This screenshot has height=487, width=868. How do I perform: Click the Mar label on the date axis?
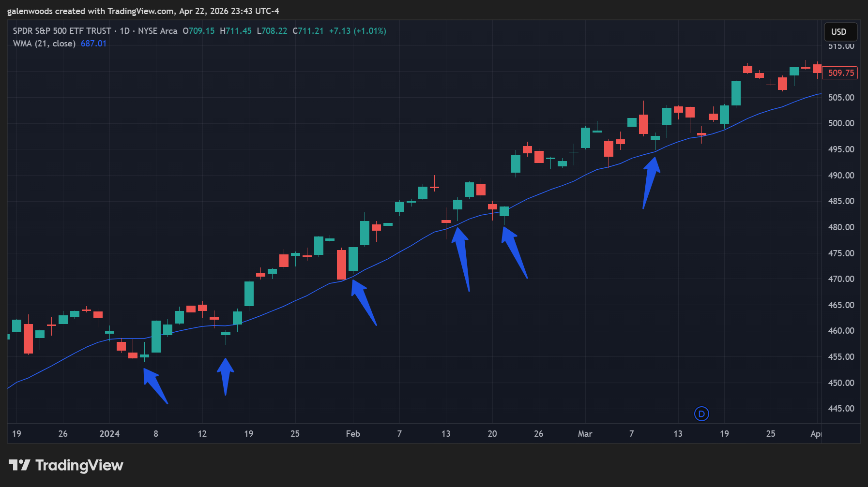click(x=585, y=434)
